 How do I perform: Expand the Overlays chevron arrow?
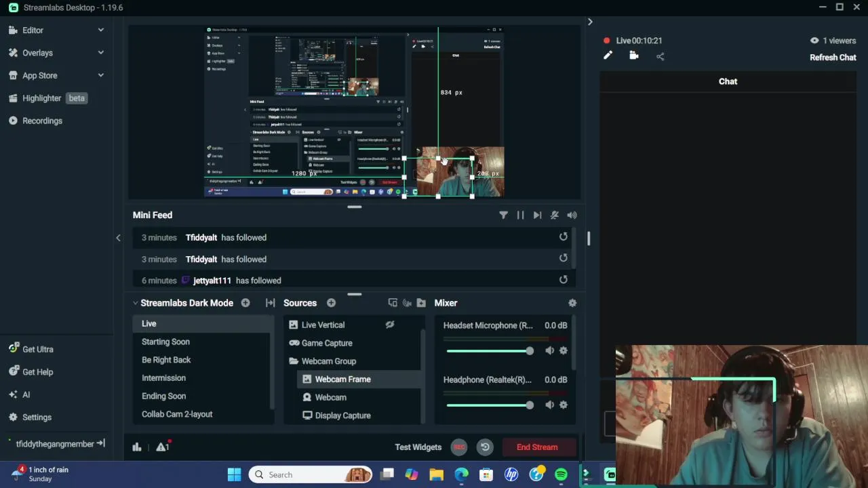point(101,53)
